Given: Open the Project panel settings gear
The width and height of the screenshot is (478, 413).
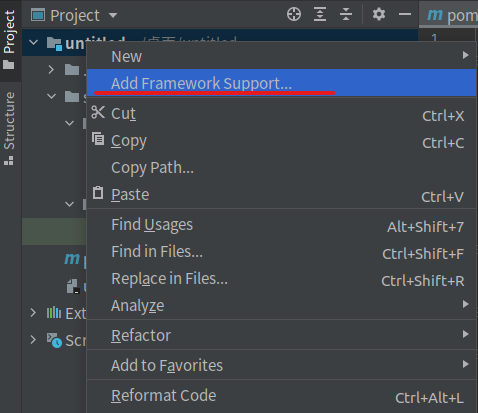Looking at the screenshot, I should (x=379, y=14).
